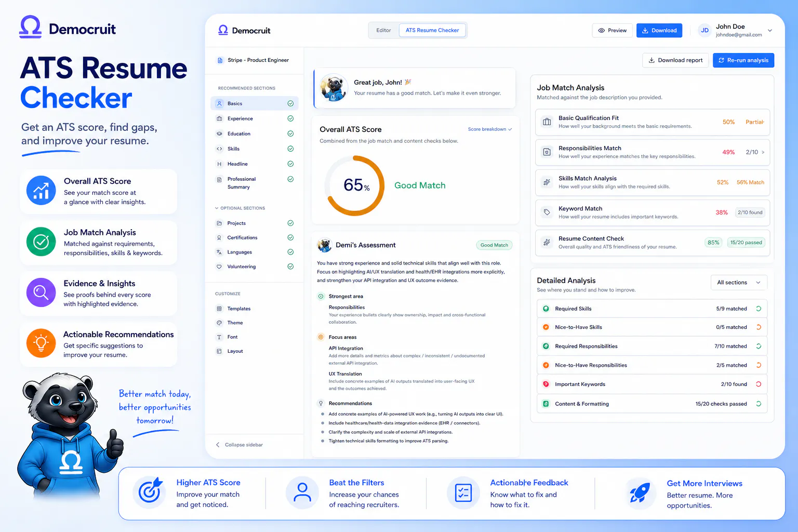The width and height of the screenshot is (798, 532).
Task: Click the Layout icon in Customize
Action: click(x=219, y=351)
